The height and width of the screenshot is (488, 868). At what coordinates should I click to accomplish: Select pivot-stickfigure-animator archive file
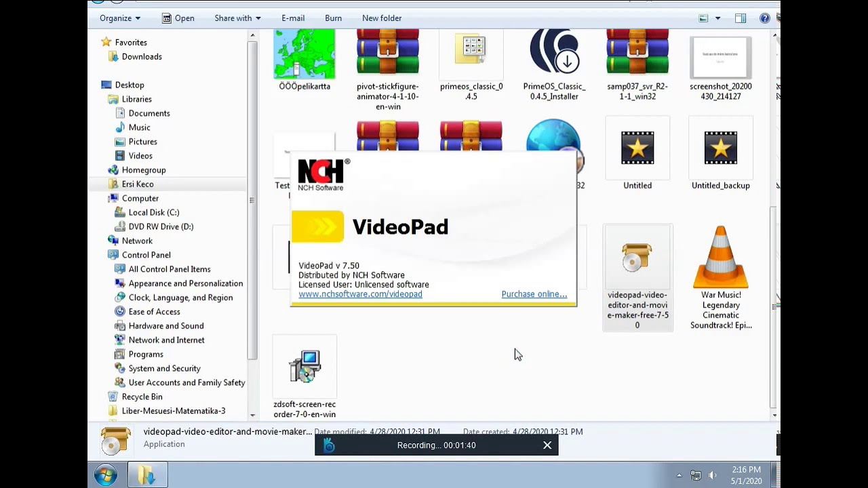388,70
